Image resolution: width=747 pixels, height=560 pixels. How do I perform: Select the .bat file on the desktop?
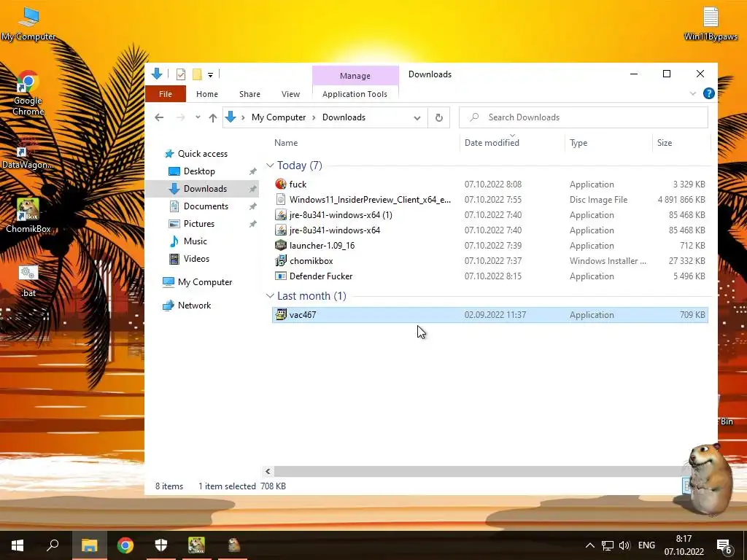[28, 281]
